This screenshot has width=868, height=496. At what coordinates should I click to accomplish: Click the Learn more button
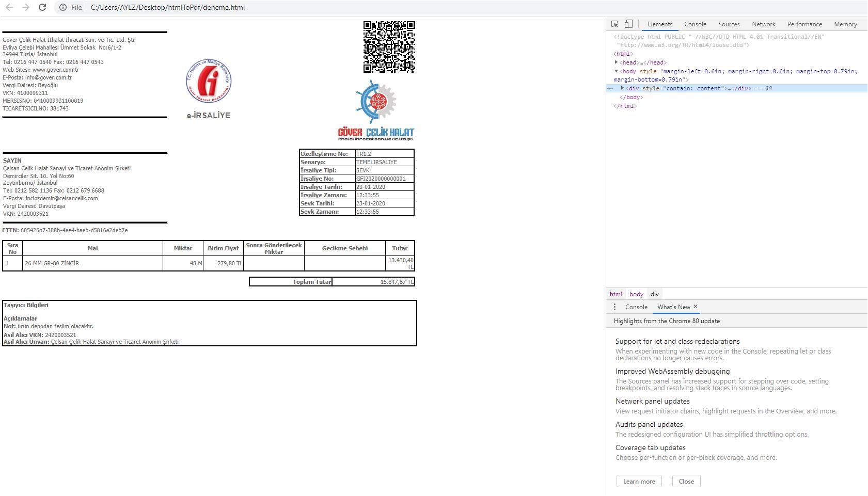tap(639, 482)
